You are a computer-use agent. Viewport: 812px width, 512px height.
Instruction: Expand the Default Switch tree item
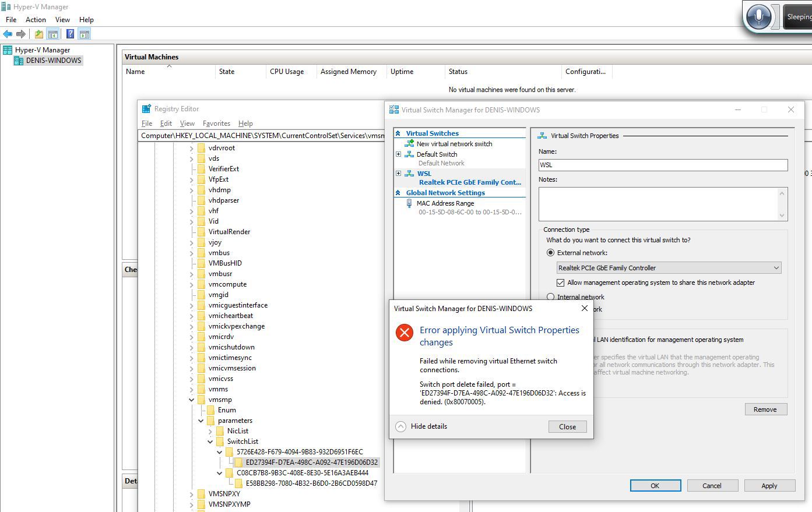click(399, 154)
